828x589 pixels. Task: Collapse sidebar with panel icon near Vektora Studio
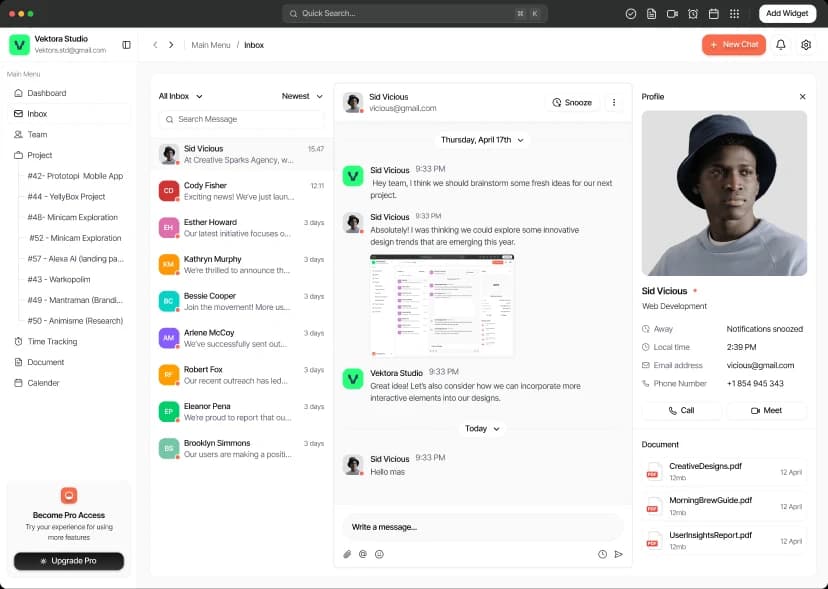coord(126,44)
